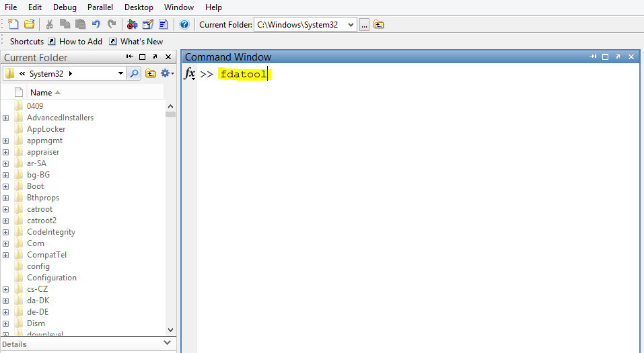Screen dimensions: 644x353
Task: Expand the appmgmt folder
Action: point(6,141)
